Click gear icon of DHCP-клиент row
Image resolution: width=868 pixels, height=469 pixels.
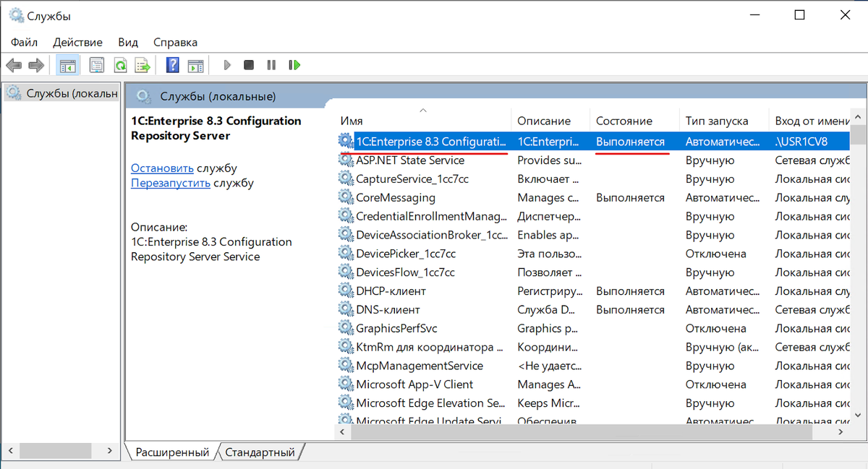[346, 291]
